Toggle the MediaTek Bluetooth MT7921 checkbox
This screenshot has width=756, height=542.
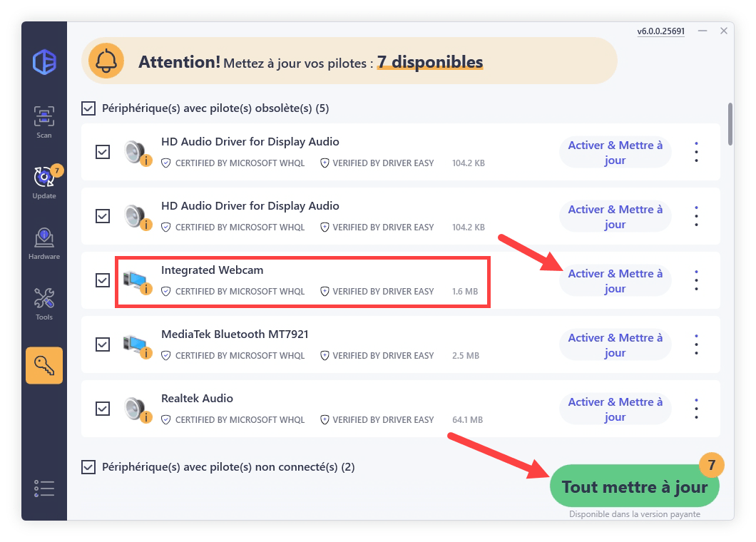[103, 344]
